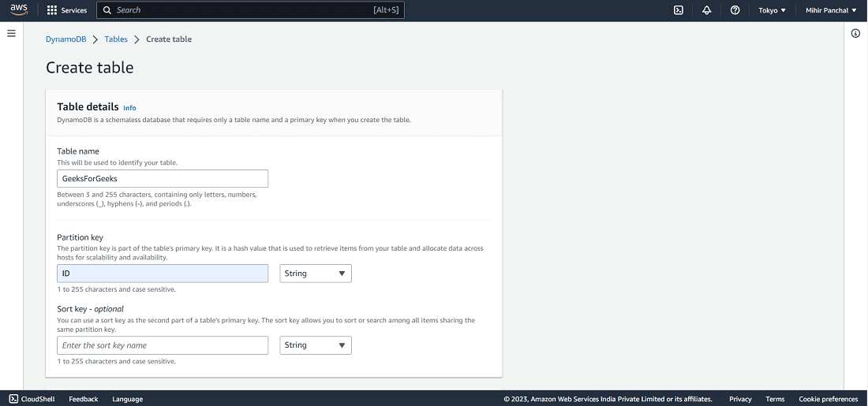Click the 'Create table' page heading
The height and width of the screenshot is (406, 868).
tap(90, 68)
